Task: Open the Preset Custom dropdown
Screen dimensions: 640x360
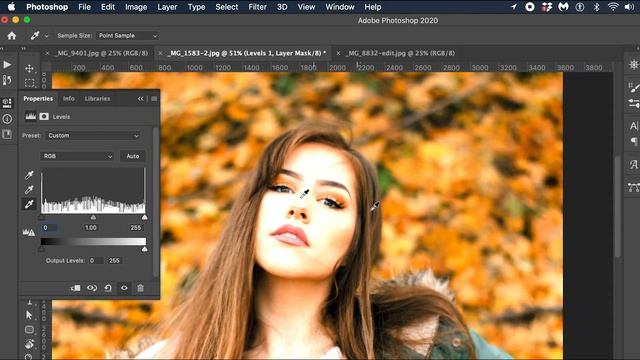Action: coord(93,136)
